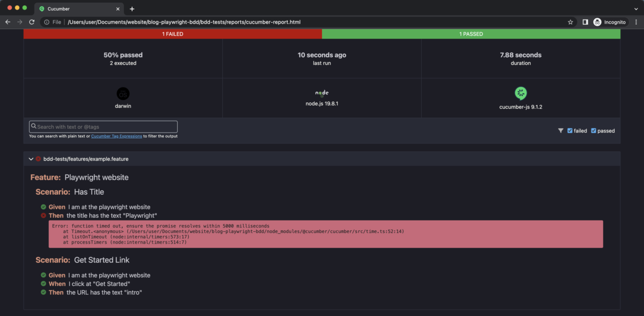The image size is (644, 316).
Task: Click the cucumber-js logo icon
Action: pos(521,93)
